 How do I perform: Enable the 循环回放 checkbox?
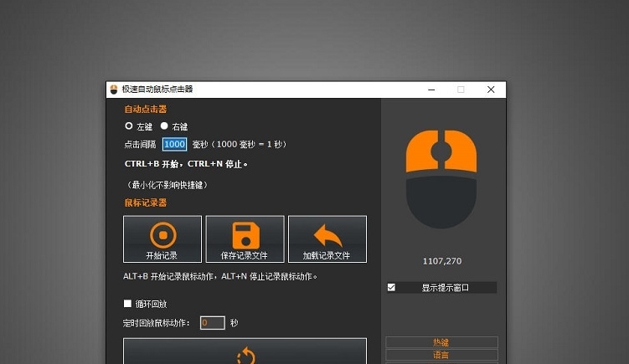pyautogui.click(x=127, y=304)
